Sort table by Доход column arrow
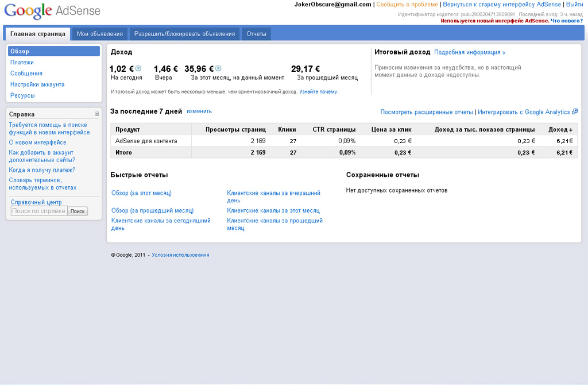588x385 pixels. pyautogui.click(x=571, y=130)
